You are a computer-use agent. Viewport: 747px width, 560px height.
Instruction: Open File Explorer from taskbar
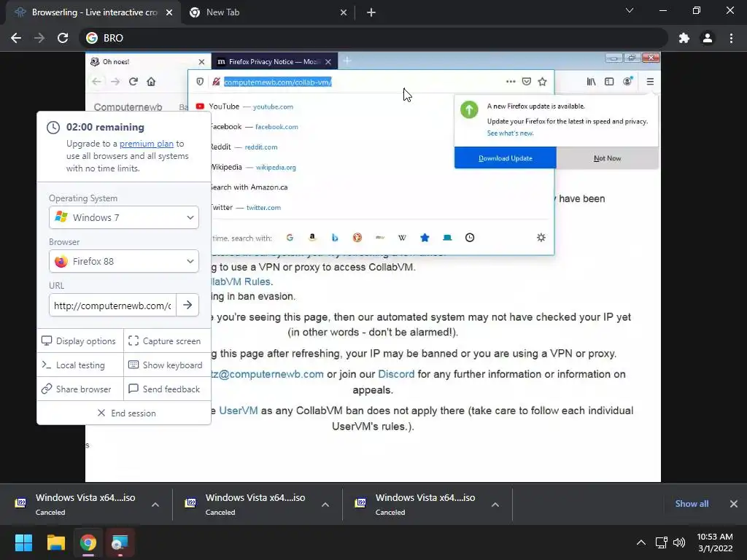[x=55, y=542]
